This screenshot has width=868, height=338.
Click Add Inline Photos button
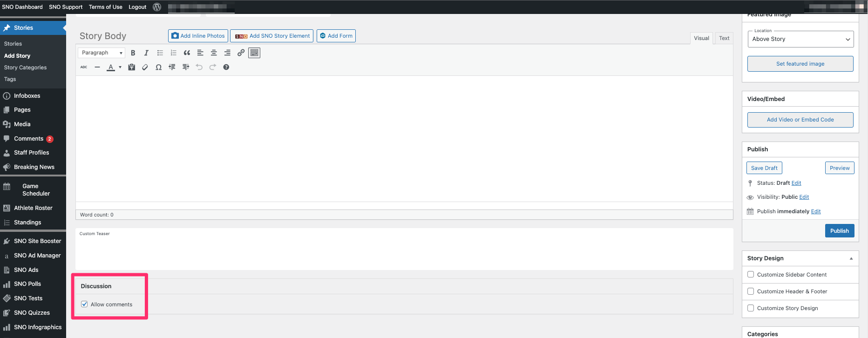(x=198, y=36)
